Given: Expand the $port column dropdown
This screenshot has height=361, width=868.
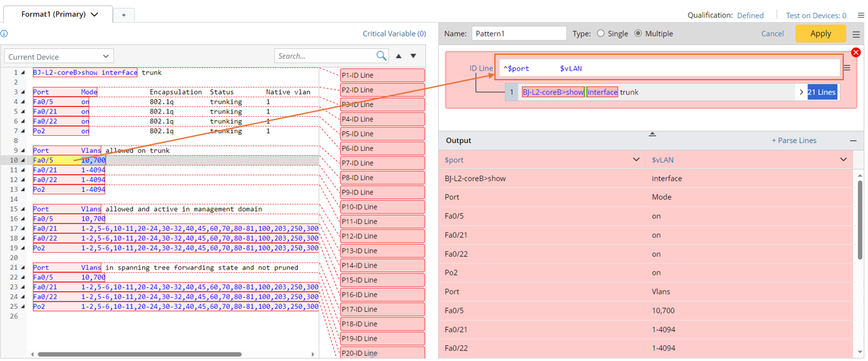Looking at the screenshot, I should 636,160.
